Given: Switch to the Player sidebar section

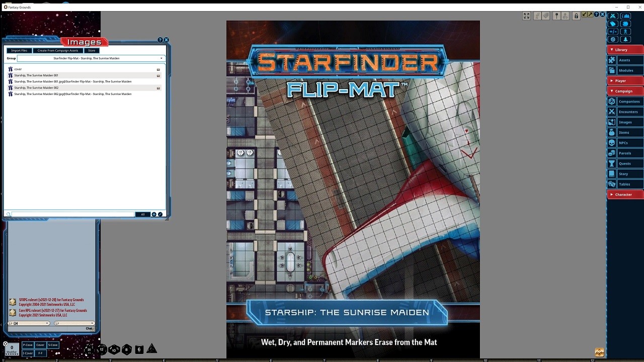Looking at the screenshot, I should coord(624,80).
